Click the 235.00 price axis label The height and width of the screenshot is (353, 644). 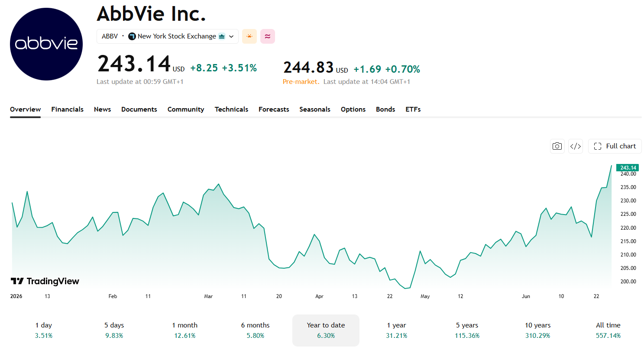(628, 187)
